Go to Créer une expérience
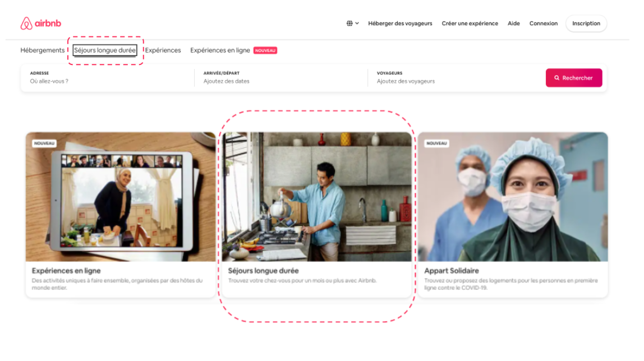Image resolution: width=644 pixels, height=361 pixels. point(470,24)
